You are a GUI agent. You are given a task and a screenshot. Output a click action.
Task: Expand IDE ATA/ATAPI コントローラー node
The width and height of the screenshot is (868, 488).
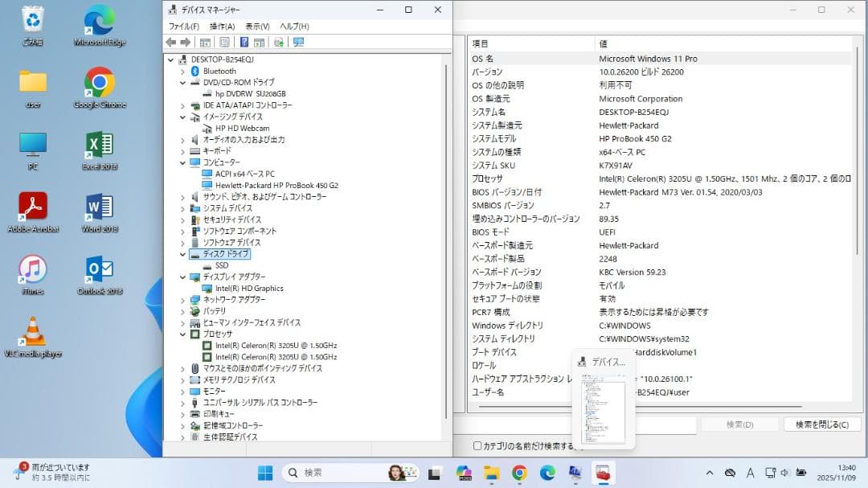[x=182, y=105]
